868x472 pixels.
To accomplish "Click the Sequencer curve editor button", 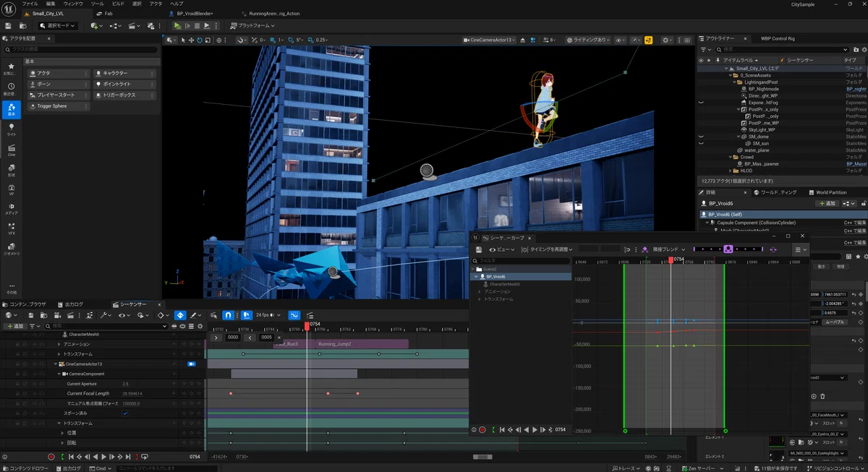I will 294,315.
